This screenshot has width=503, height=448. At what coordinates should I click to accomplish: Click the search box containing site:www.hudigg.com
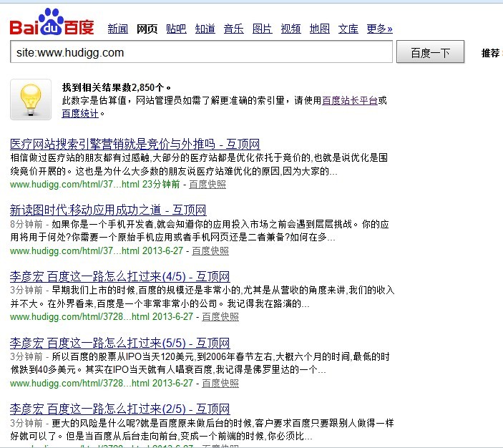coord(201,52)
